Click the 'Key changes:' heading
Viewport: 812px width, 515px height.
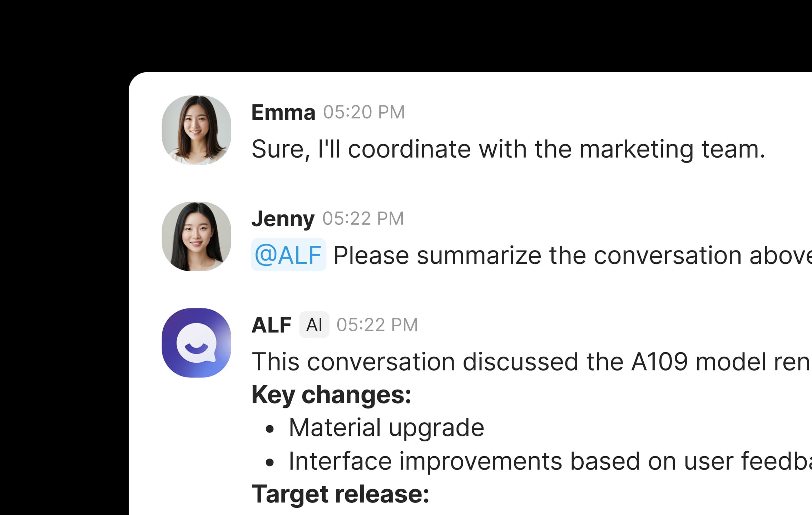coord(331,395)
